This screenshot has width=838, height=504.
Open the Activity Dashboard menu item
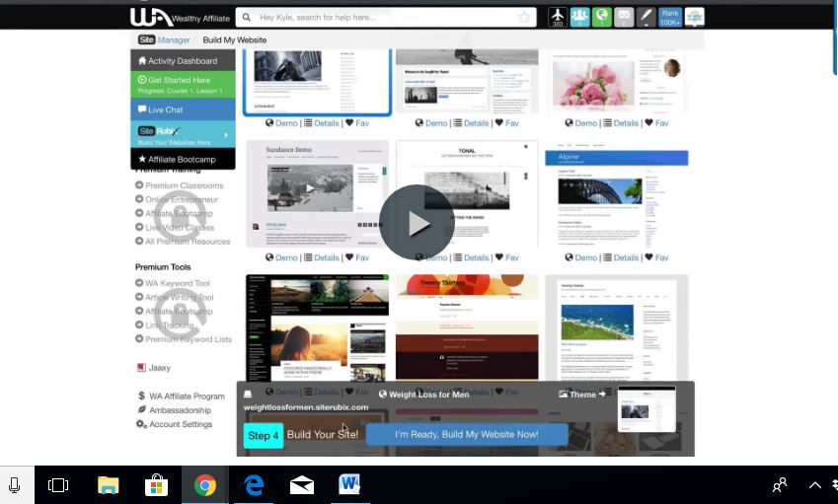point(183,60)
